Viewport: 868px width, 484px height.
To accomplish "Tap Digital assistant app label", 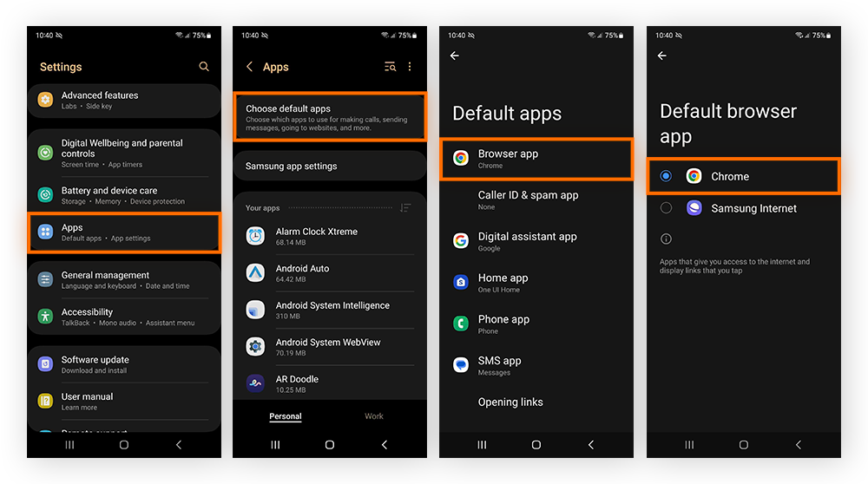I will [x=528, y=236].
